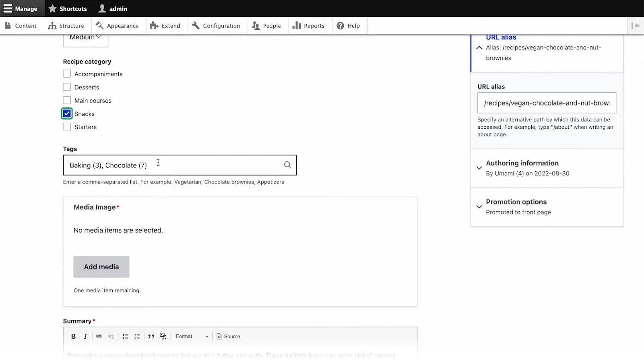
Task: Collapse the URL alias section
Action: click(501, 37)
